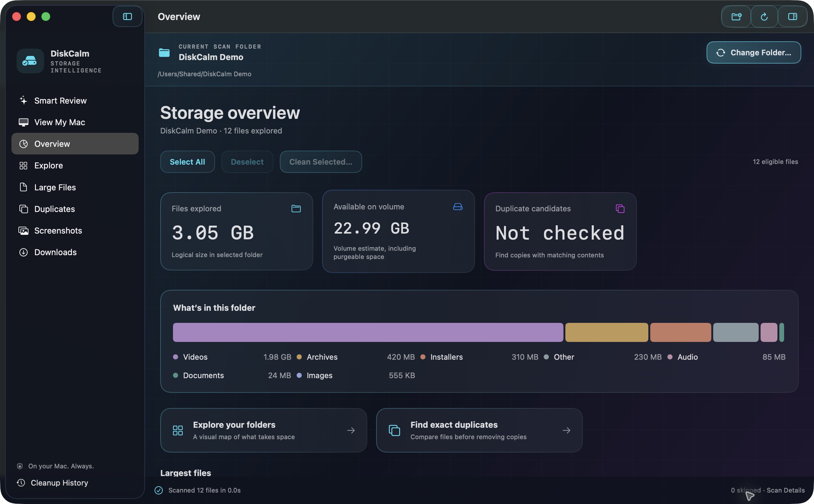The image size is (814, 504).
Task: Open the Screenshots section
Action: coord(75,230)
